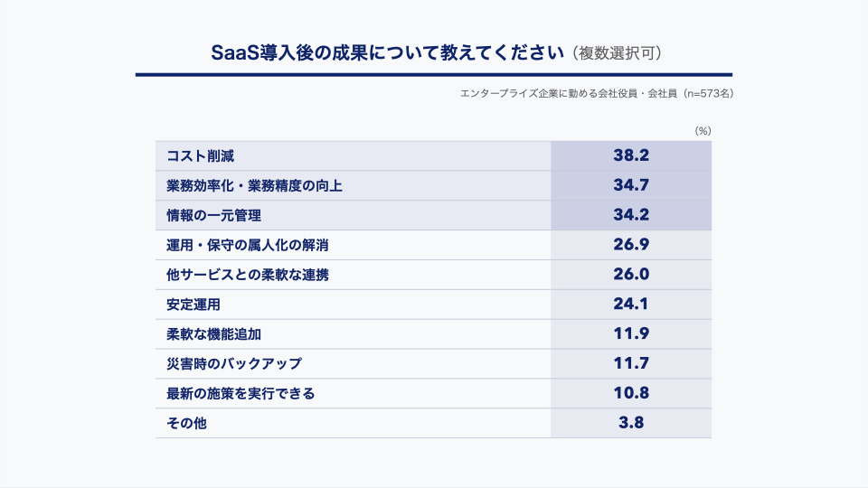Click the 運用・保守の属人化の解消 row
Viewport: 868px width, 488px height.
point(433,245)
